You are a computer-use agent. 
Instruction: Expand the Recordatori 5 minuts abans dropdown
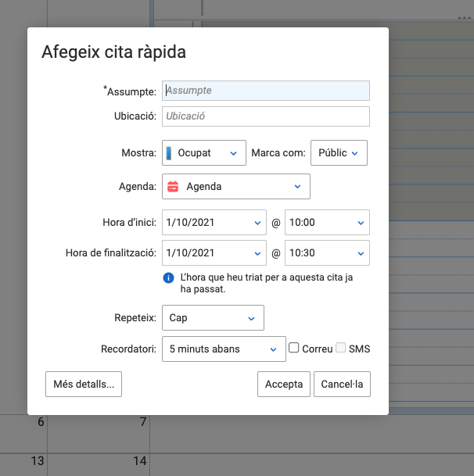[224, 349]
